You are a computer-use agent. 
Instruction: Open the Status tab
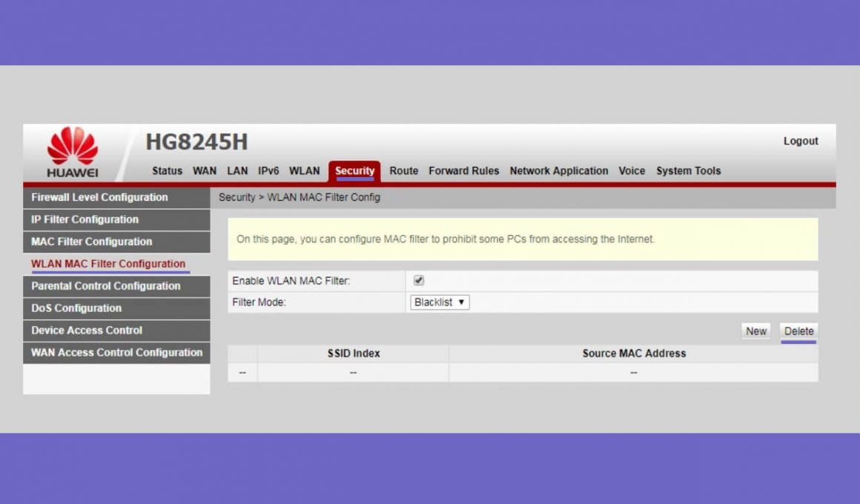167,170
